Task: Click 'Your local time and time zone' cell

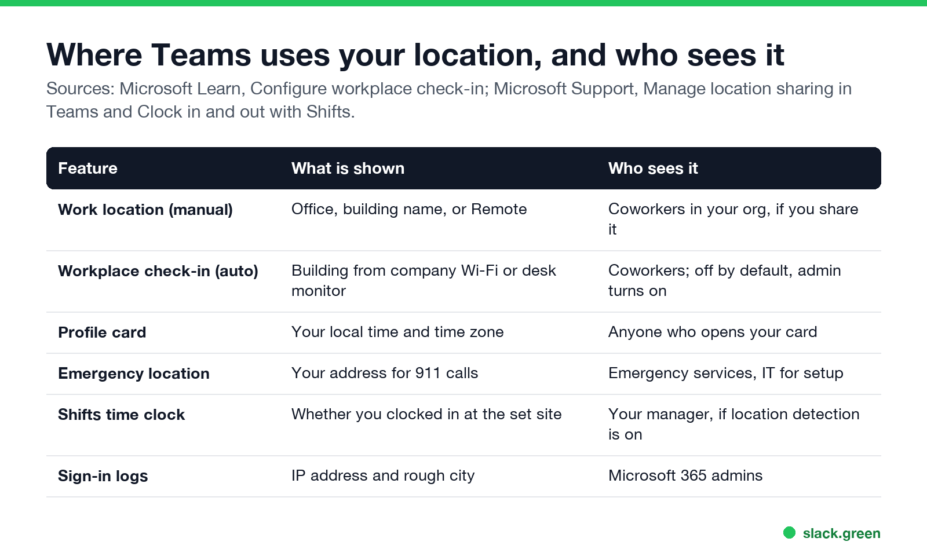Action: pyautogui.click(x=397, y=332)
